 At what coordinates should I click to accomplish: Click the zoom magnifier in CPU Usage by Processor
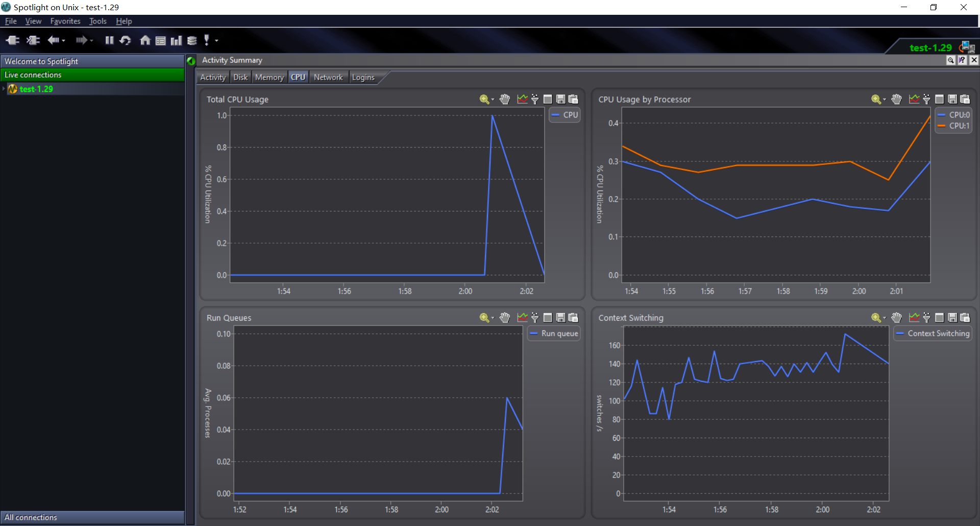click(x=876, y=100)
